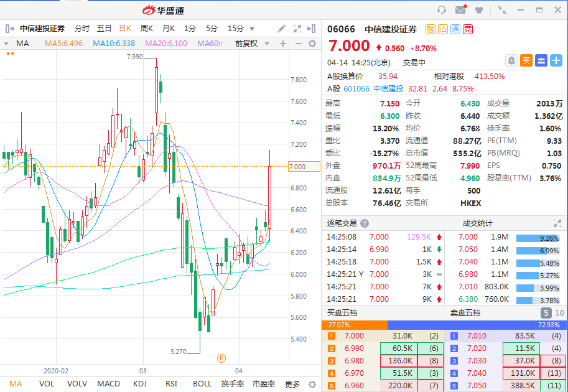Click the blue 72.93% ask ratio bar
Screen dimensions: 568x392
click(476, 325)
